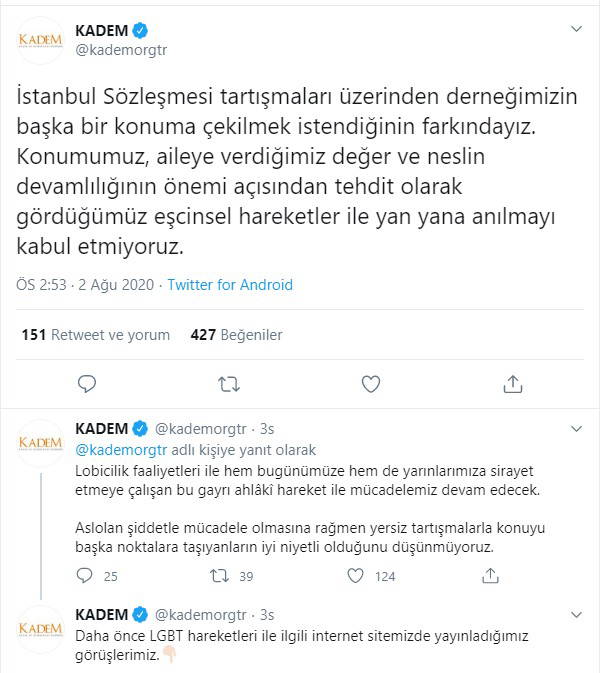The image size is (605, 673).
Task: Click the @kademorgtr mention in reply
Action: tap(114, 449)
